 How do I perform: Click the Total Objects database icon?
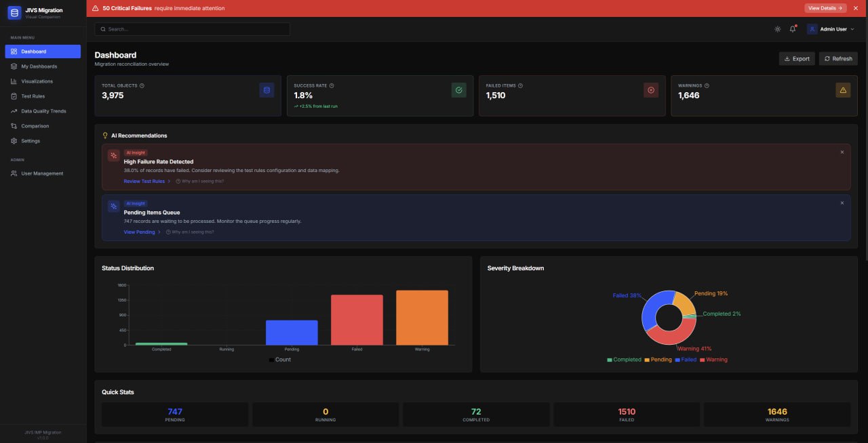(267, 89)
